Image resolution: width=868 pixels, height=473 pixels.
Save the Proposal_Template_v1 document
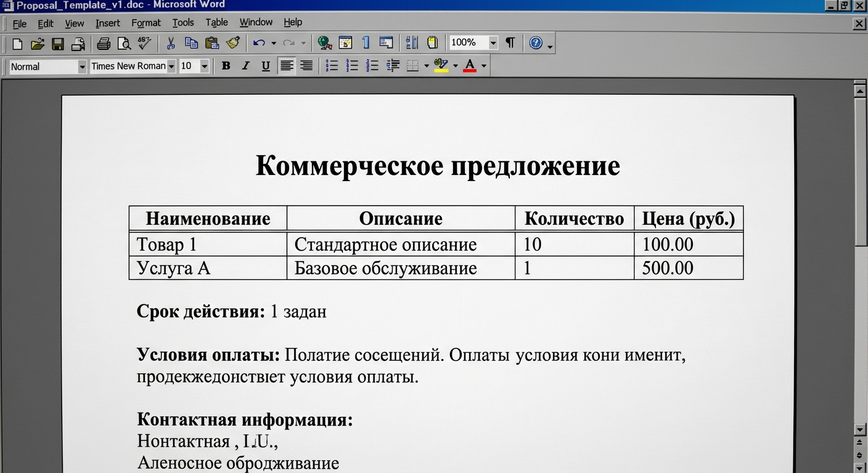point(57,42)
